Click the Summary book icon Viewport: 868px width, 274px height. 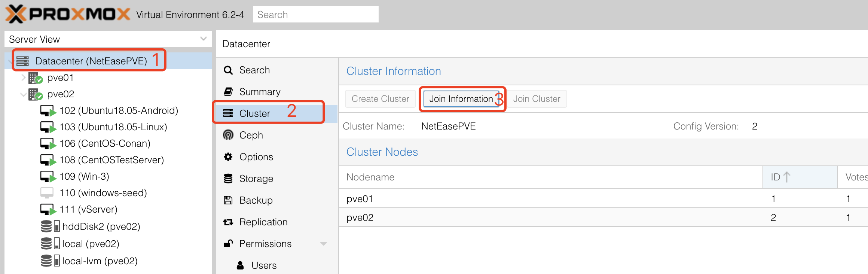click(x=228, y=92)
